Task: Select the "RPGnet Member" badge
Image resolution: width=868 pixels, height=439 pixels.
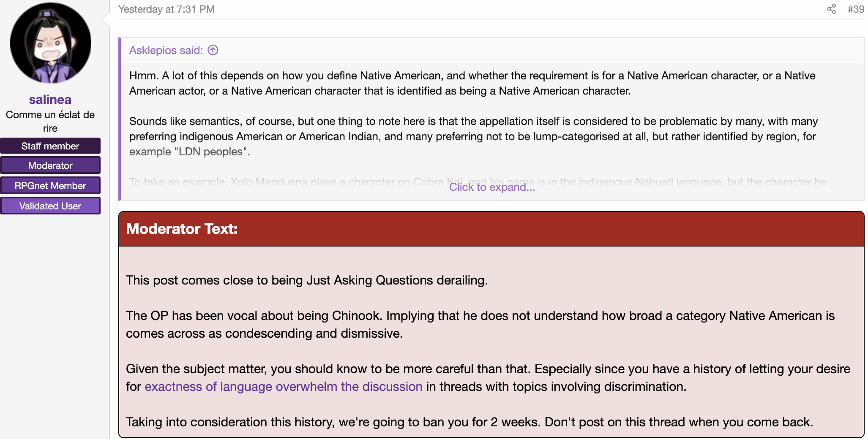Action: (x=50, y=186)
